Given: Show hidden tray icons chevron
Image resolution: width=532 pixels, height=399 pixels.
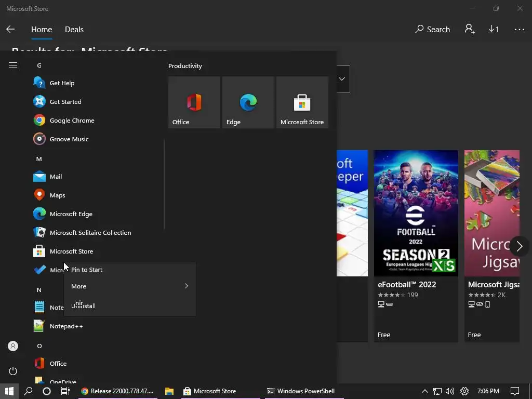Looking at the screenshot, I should 424,391.
